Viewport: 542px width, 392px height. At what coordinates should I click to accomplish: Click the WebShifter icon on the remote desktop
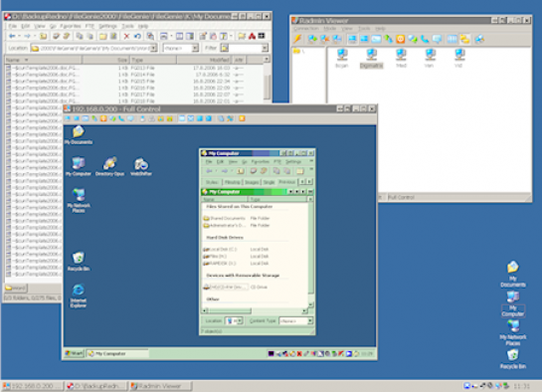click(x=141, y=166)
